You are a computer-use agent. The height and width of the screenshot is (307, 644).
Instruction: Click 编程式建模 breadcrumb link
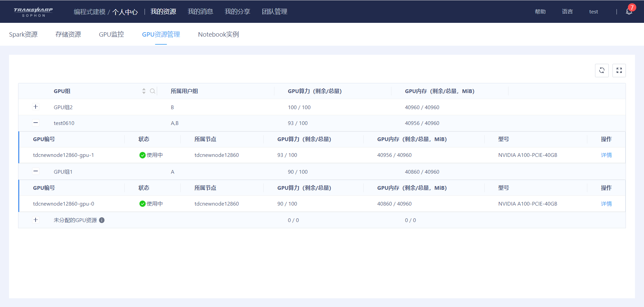[x=90, y=12]
